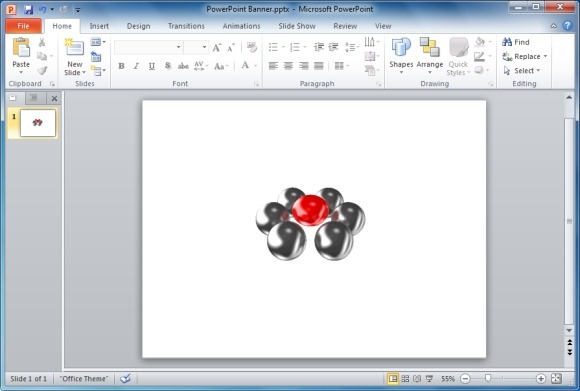Switch to the Transitions tab

tap(186, 26)
